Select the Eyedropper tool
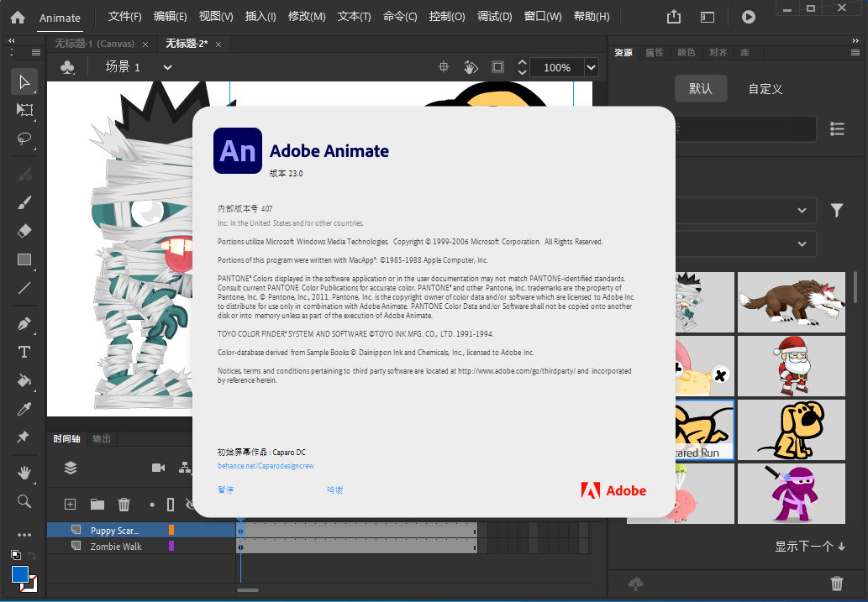 coord(24,409)
